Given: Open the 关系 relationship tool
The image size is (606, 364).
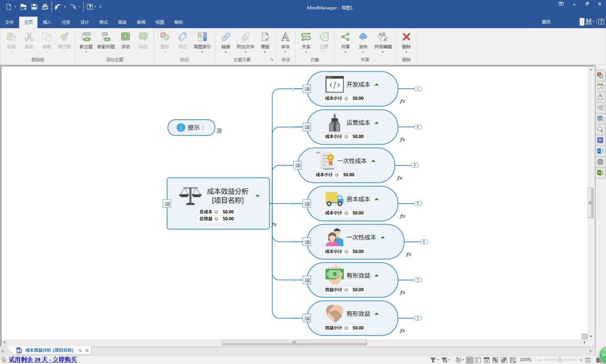Looking at the screenshot, I should pyautogui.click(x=306, y=41).
